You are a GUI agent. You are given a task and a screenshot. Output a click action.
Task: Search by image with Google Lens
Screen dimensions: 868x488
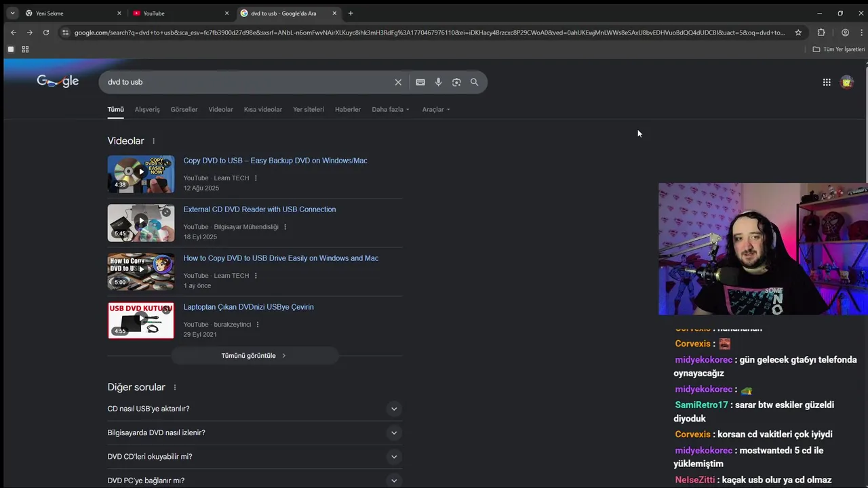click(456, 82)
